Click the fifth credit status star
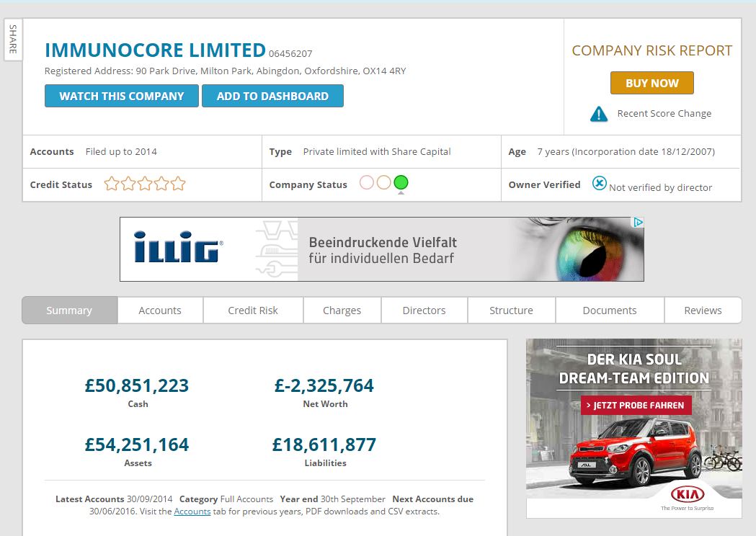 coord(178,184)
